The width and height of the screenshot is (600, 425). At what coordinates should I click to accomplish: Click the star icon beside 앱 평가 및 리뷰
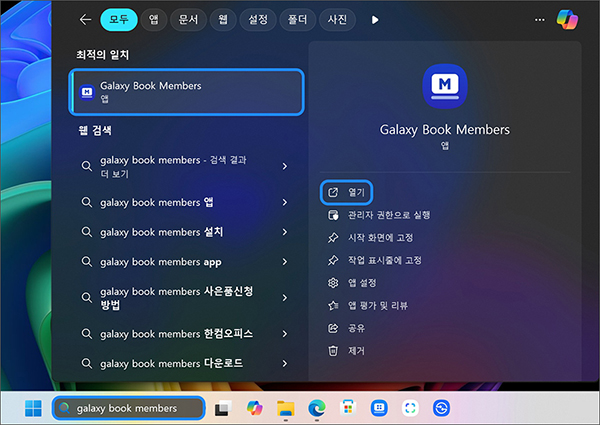pos(333,305)
